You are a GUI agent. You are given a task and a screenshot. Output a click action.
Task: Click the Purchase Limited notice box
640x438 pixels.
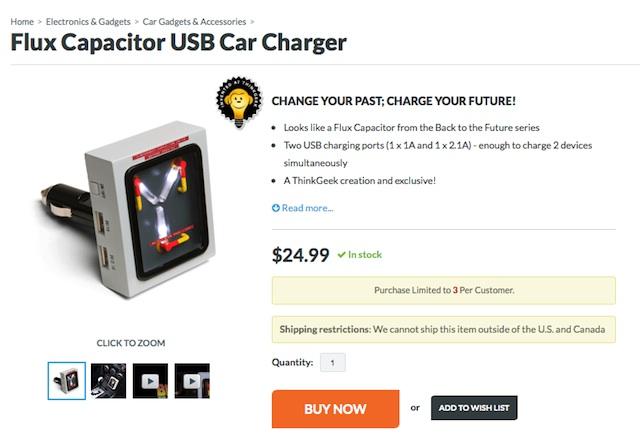tap(444, 291)
